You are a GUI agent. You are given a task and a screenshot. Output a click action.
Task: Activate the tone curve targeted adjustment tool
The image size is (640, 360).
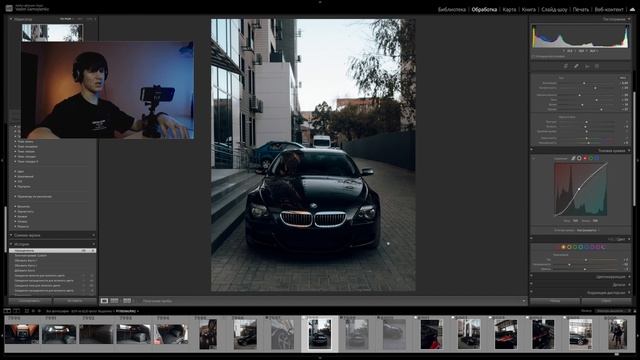534,158
